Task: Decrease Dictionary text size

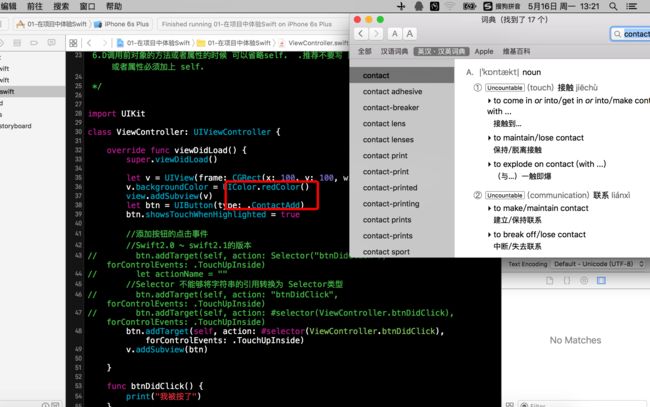Action: pyautogui.click(x=395, y=34)
